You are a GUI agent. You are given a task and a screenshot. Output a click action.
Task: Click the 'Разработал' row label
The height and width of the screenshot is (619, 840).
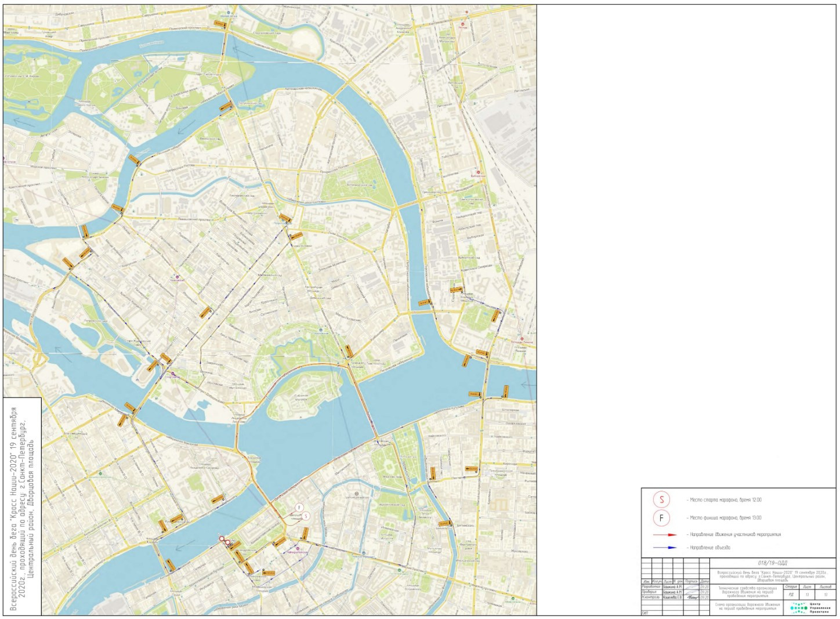[651, 587]
